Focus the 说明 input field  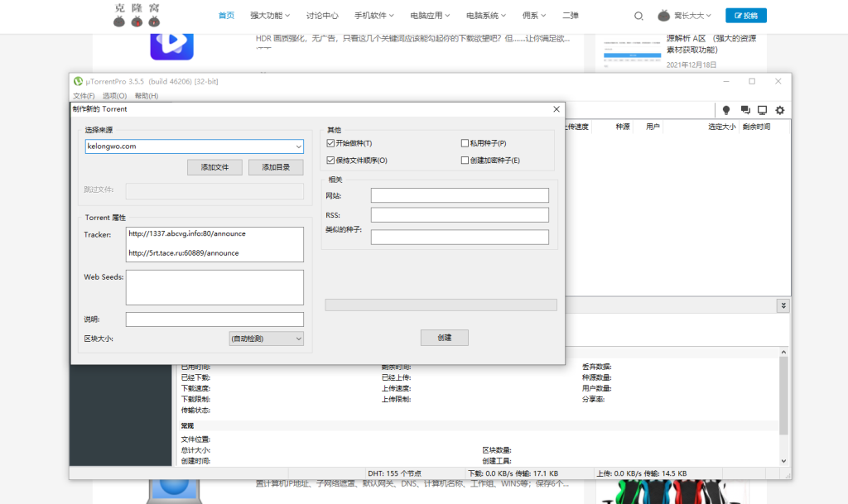(x=214, y=319)
